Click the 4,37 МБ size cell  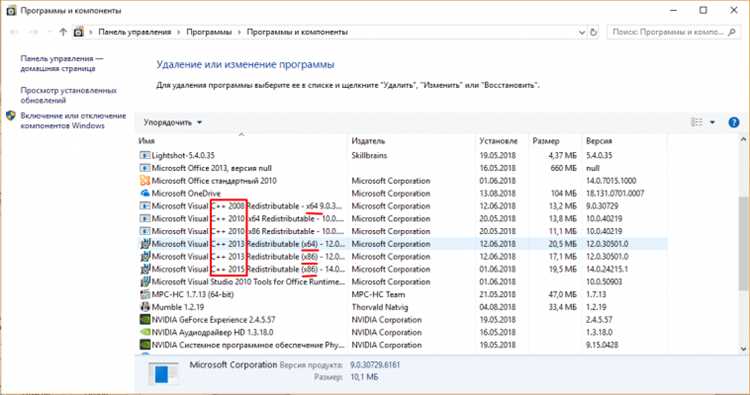(x=562, y=155)
